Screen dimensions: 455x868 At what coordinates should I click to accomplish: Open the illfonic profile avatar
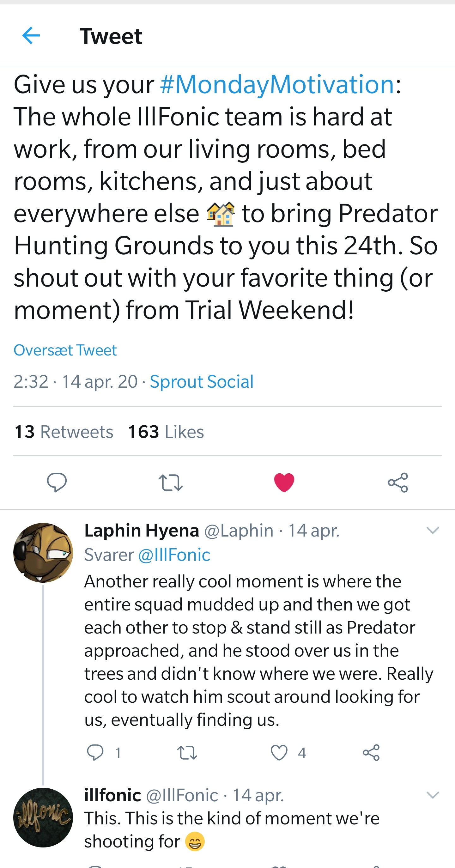[43, 817]
